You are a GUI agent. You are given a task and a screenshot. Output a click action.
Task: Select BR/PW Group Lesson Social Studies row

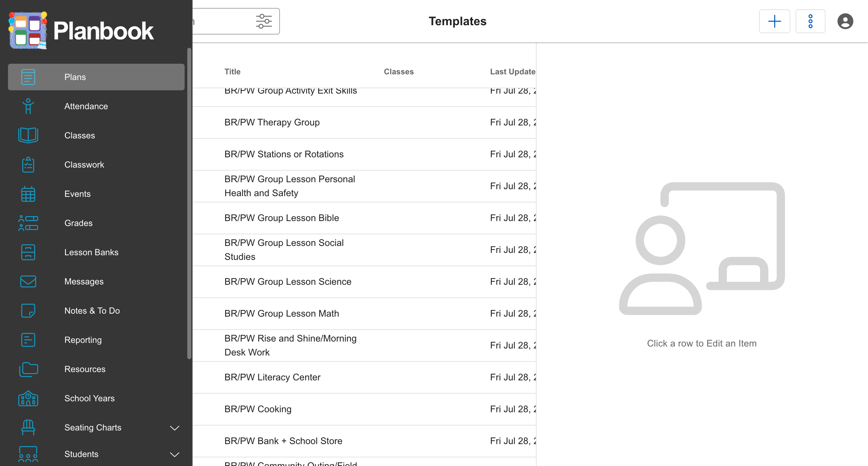pyautogui.click(x=364, y=250)
